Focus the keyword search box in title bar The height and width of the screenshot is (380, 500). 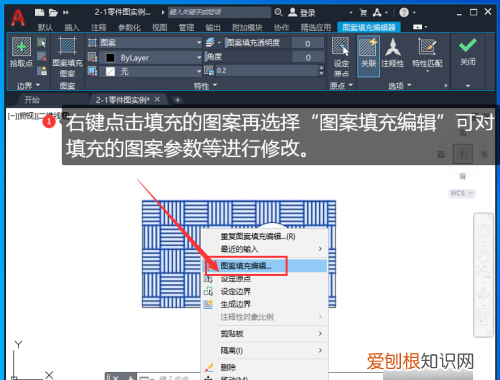pyautogui.click(x=219, y=13)
